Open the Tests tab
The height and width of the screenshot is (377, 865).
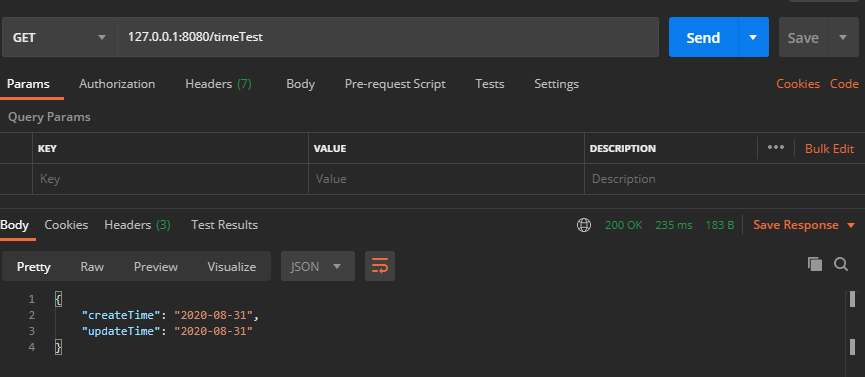tap(490, 84)
